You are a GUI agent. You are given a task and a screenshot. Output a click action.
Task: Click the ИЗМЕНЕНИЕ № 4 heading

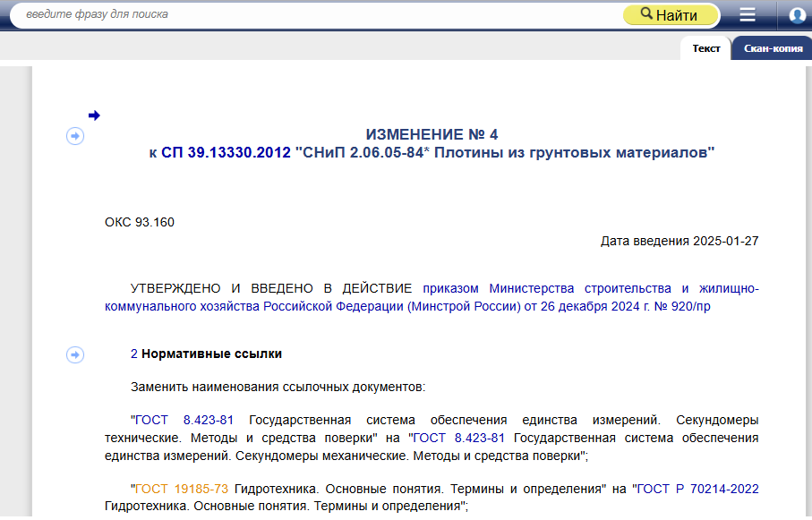click(432, 134)
